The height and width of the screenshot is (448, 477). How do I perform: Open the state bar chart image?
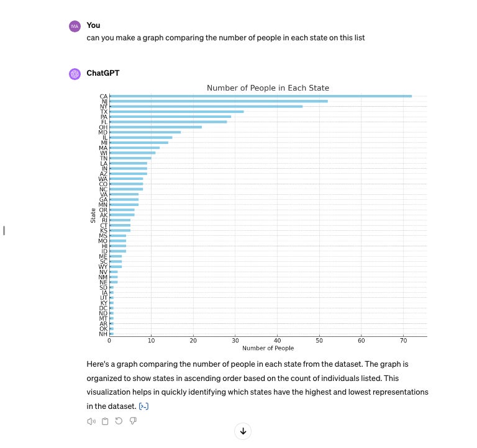(258, 217)
